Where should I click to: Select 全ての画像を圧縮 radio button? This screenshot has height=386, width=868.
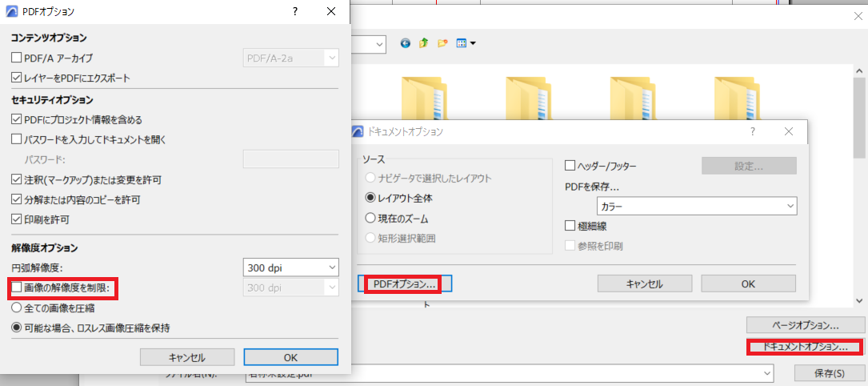pos(17,308)
